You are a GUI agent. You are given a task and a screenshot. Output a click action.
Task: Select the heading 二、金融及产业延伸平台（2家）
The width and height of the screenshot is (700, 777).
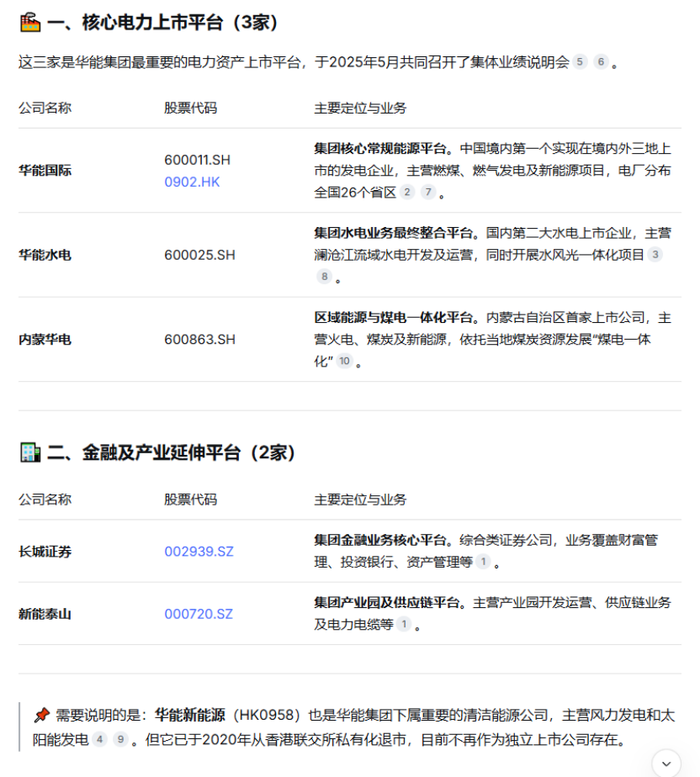[172, 452]
